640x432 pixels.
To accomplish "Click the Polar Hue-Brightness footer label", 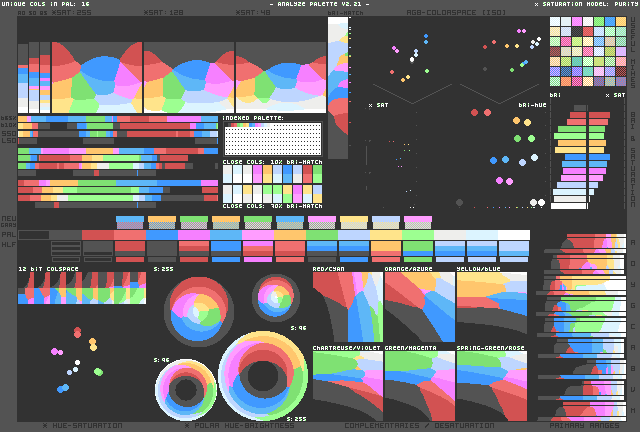I will click(240, 426).
